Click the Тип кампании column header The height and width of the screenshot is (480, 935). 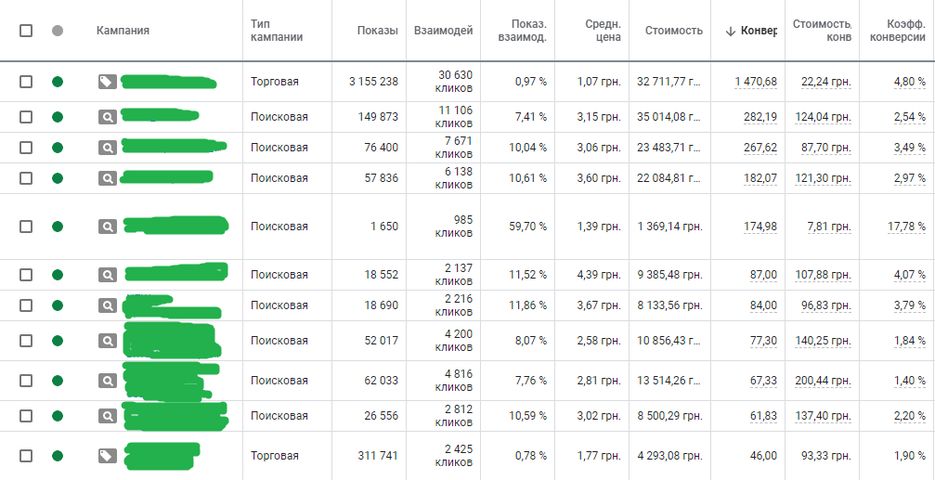tap(277, 30)
